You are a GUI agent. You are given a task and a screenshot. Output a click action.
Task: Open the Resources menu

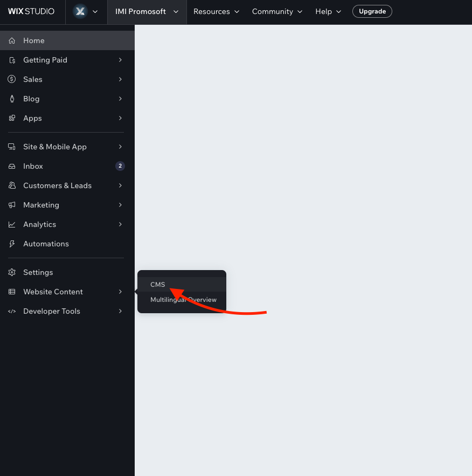point(216,11)
